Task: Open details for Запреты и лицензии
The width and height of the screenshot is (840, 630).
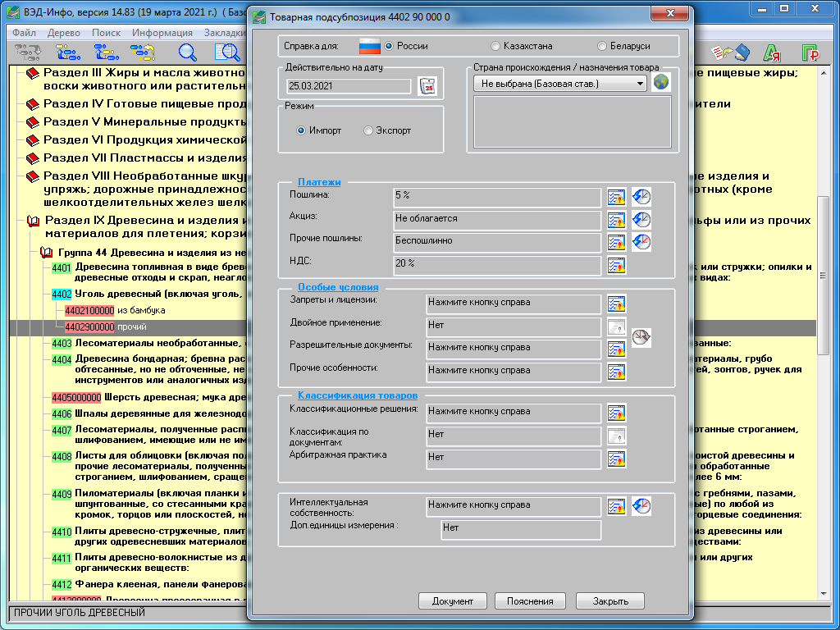Action: [617, 304]
